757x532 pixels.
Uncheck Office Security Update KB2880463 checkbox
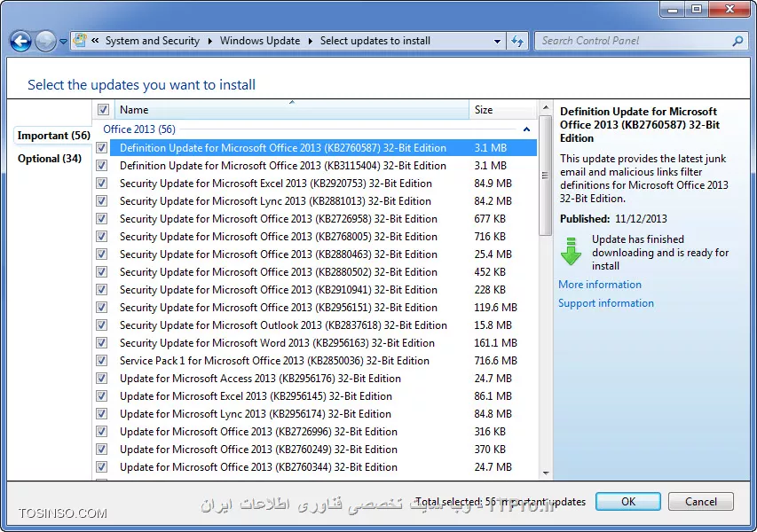coord(101,254)
